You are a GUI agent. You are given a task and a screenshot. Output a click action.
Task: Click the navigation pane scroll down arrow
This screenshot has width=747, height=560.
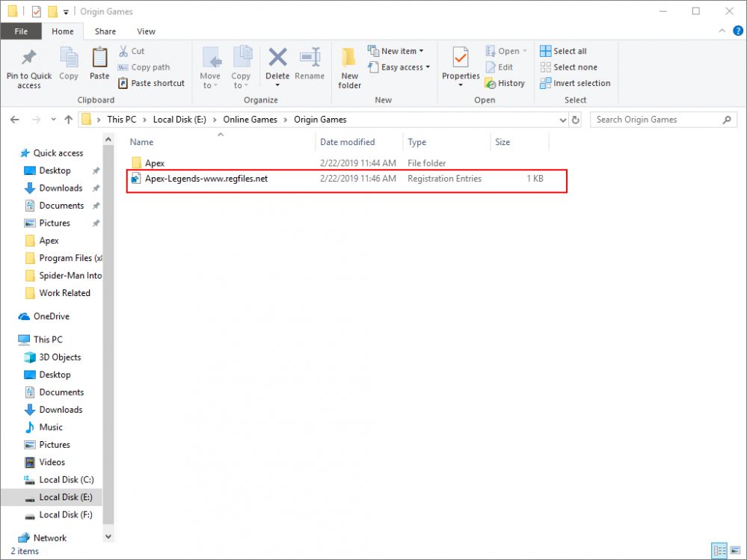click(108, 537)
